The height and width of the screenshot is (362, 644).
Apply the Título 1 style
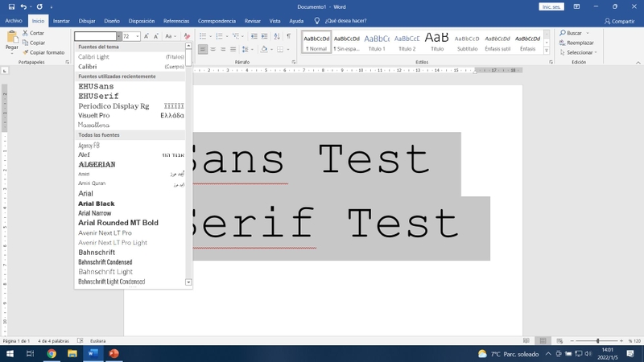coord(377,42)
